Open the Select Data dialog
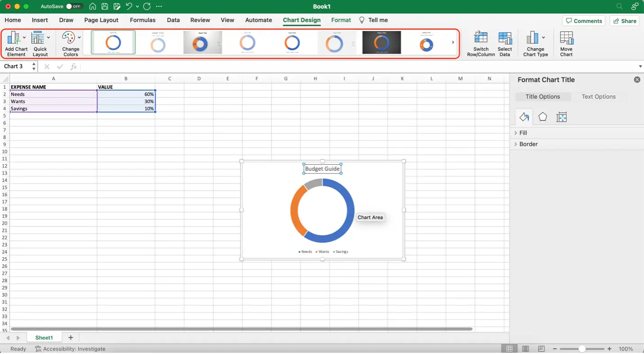Screen dimensions: 644x354 (x=505, y=44)
